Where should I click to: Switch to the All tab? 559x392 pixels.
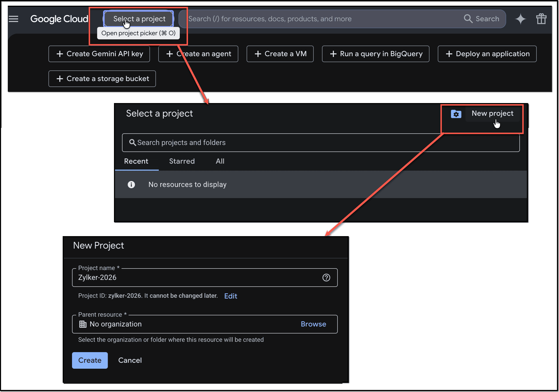[220, 161]
